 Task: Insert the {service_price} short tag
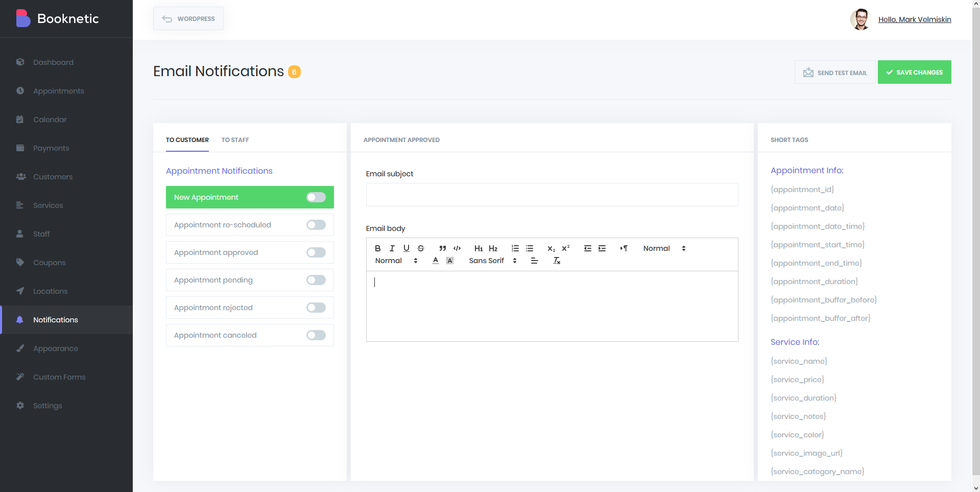(797, 380)
